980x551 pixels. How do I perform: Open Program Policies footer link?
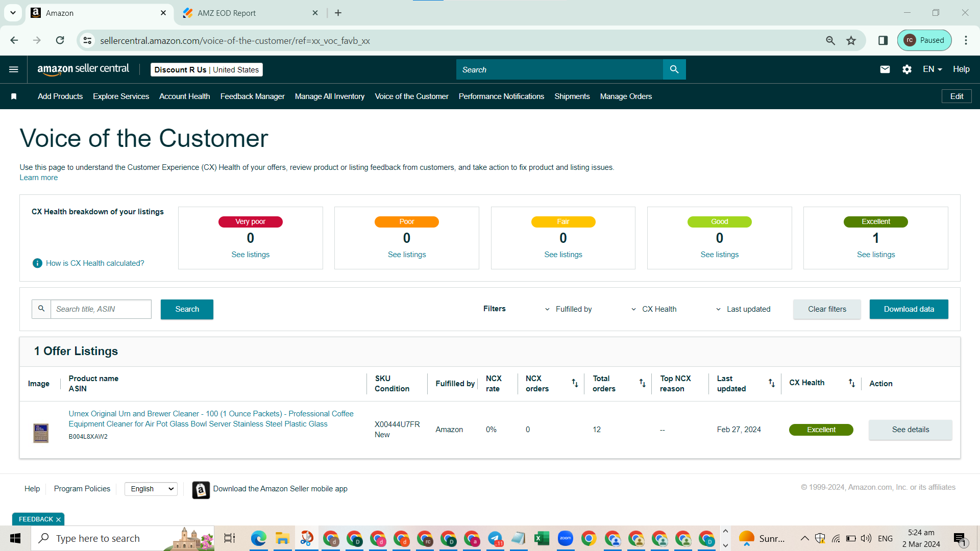click(x=82, y=489)
